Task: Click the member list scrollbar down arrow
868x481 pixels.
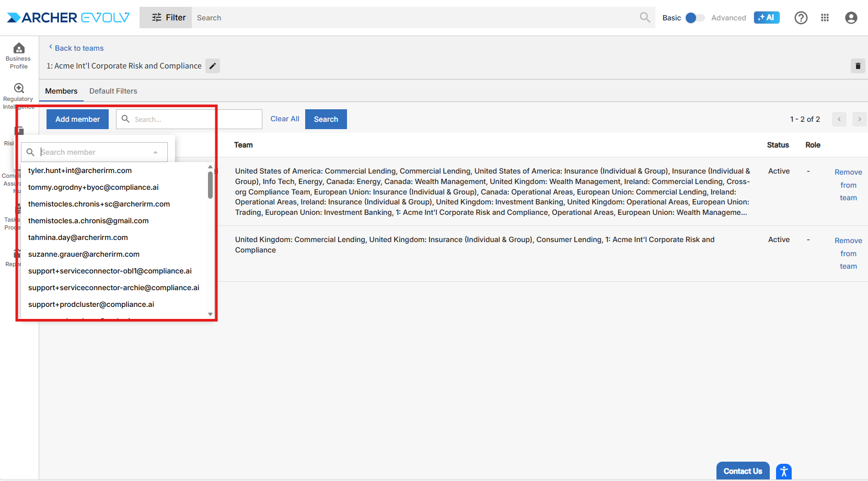Action: click(210, 314)
